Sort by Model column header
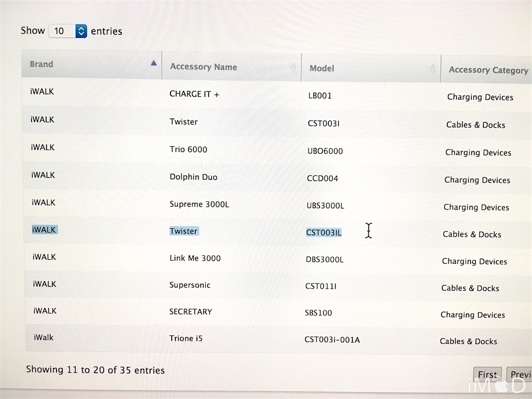The height and width of the screenshot is (399, 532). (371, 68)
